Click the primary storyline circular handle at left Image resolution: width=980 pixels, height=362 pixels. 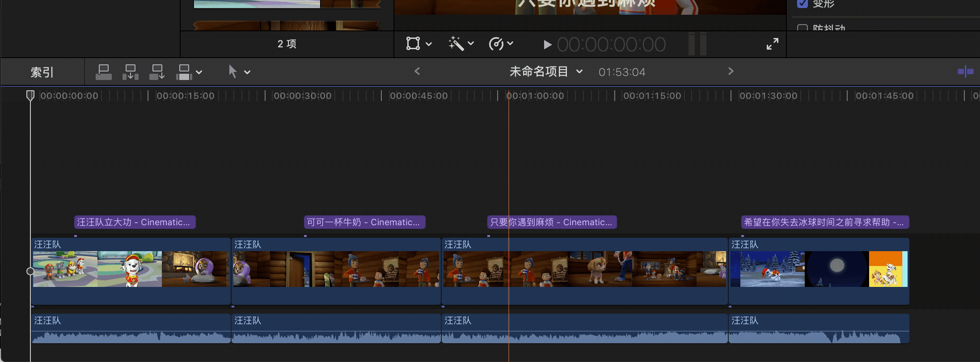tap(30, 271)
